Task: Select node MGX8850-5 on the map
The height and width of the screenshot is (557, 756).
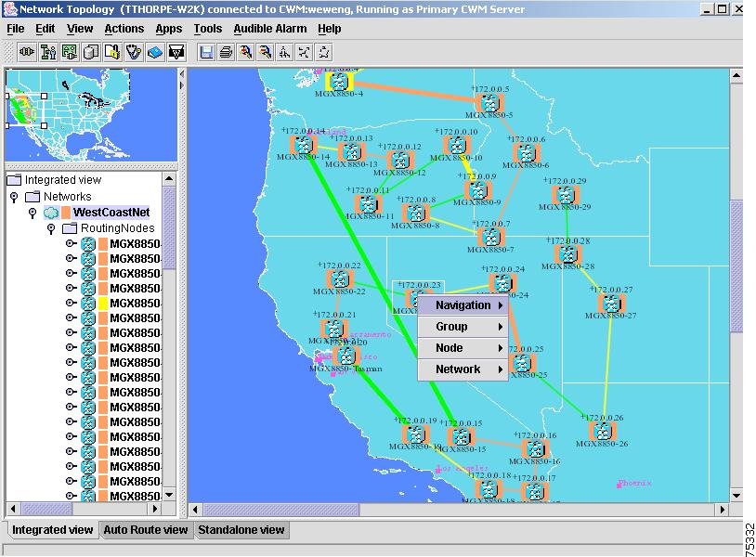Action: [489, 103]
